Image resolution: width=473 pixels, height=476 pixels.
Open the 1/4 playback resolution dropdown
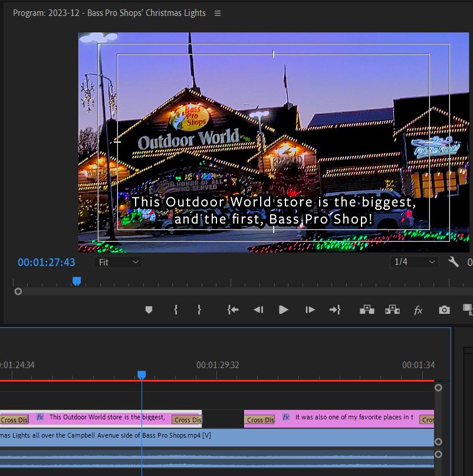pyautogui.click(x=414, y=262)
